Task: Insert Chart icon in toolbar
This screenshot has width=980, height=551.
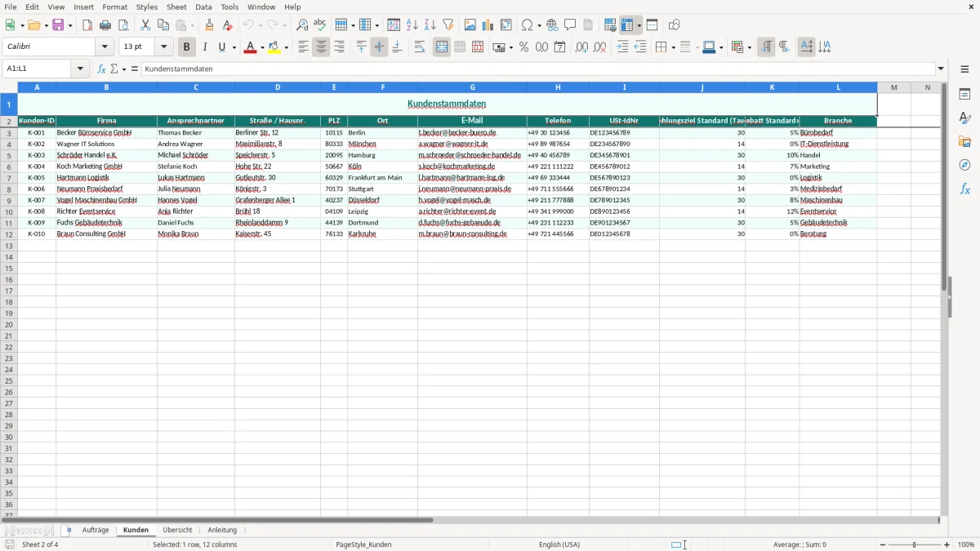Action: point(488,25)
